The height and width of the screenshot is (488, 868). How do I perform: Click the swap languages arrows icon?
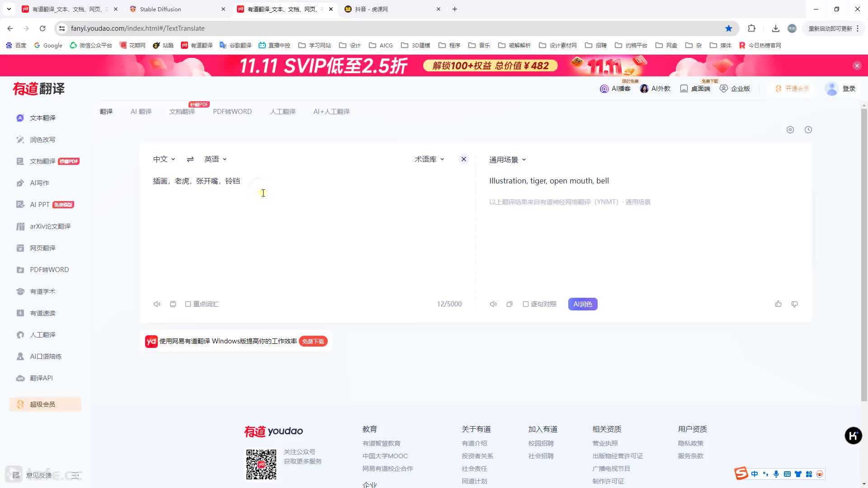[x=190, y=159]
